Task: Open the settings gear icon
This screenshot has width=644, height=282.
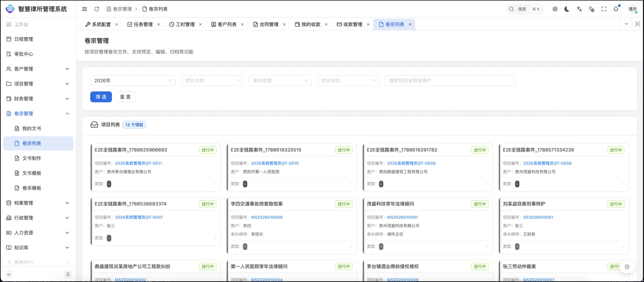Action: (x=555, y=9)
